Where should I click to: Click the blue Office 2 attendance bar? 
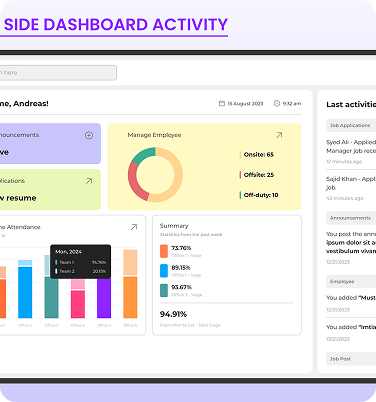click(x=25, y=289)
